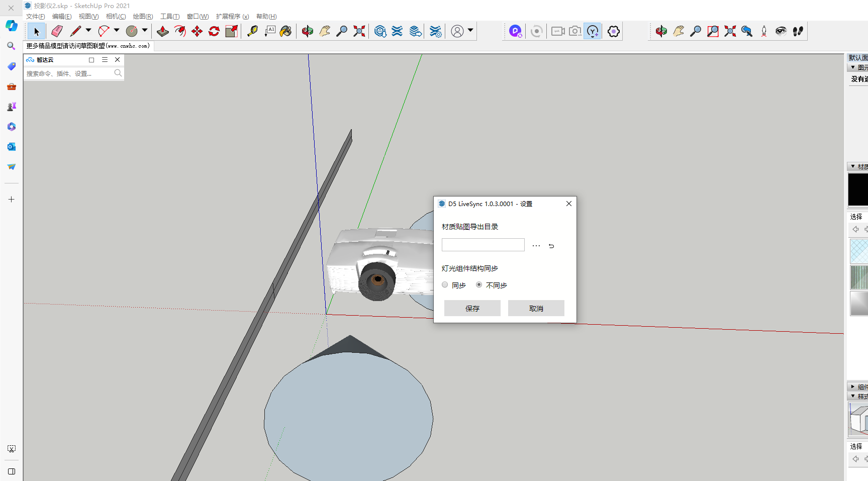868x481 pixels.
Task: Click the texture export directory input field
Action: tap(483, 245)
